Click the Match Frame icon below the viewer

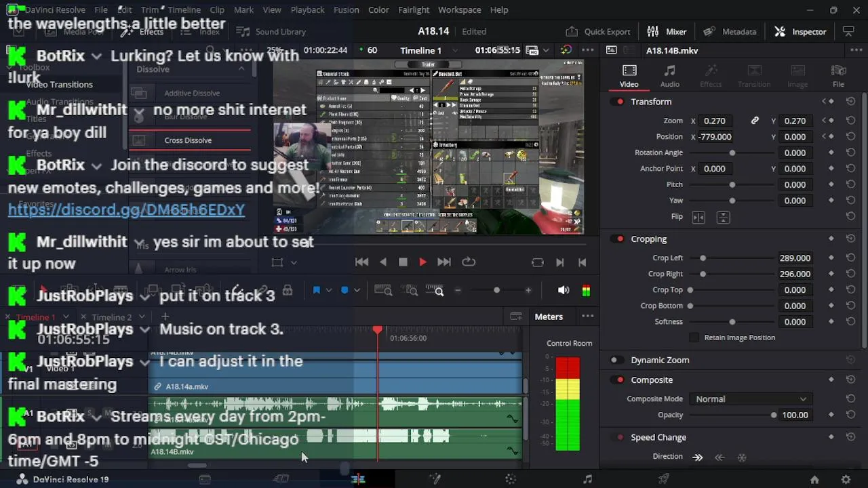[x=538, y=262]
